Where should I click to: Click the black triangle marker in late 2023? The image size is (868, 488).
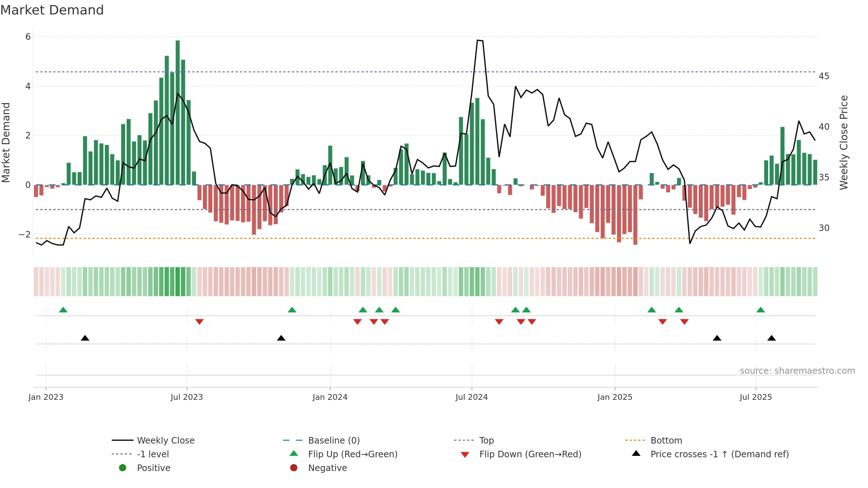click(x=281, y=338)
